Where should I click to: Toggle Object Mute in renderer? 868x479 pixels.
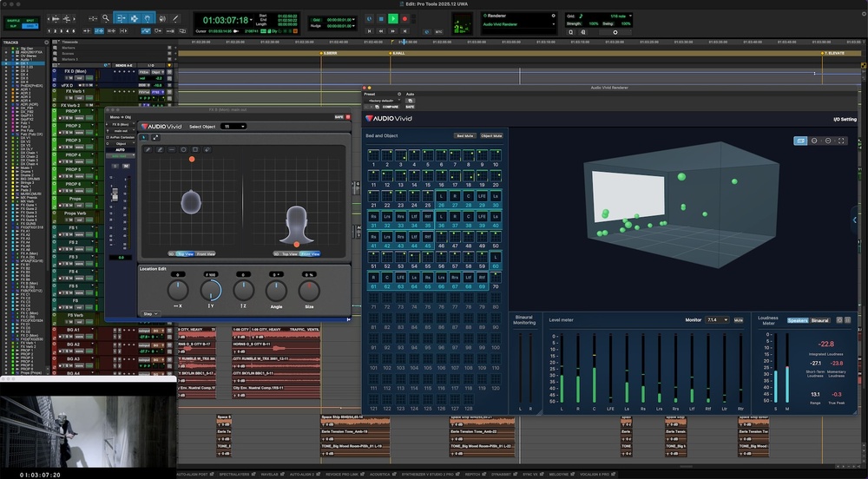coord(491,136)
